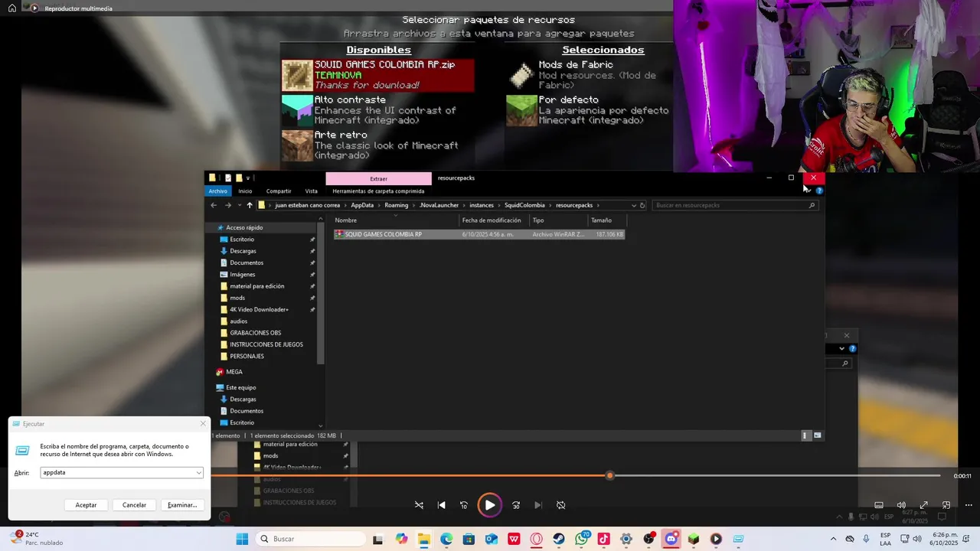The image size is (980, 551).
Task: Open Opera browser from the taskbar
Action: pyautogui.click(x=536, y=539)
